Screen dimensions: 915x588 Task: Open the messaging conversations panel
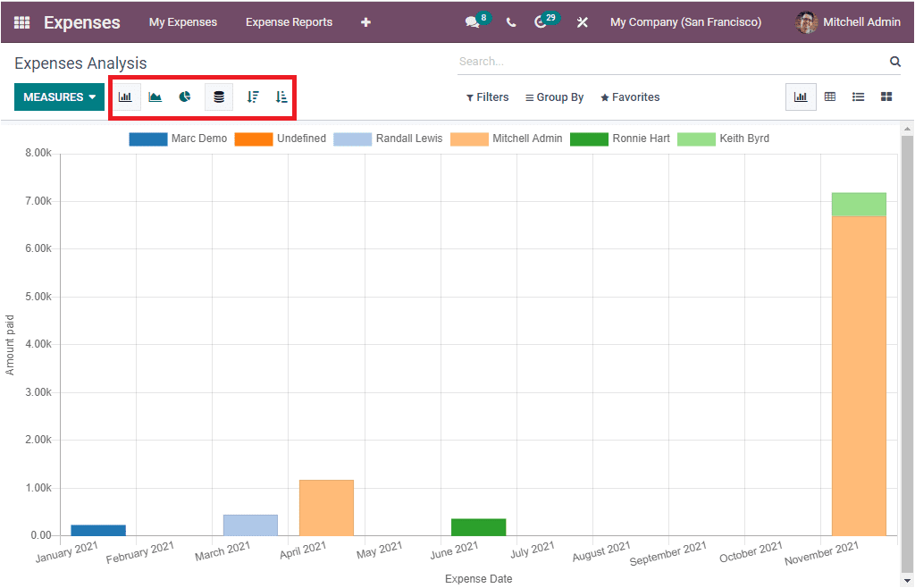[x=473, y=21]
